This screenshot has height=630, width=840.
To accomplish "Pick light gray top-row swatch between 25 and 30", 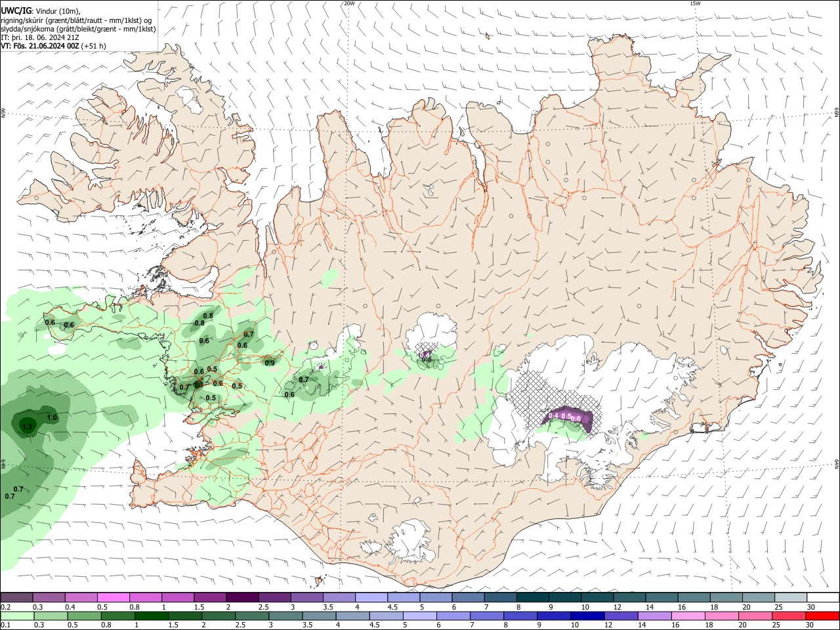I will coord(790,598).
